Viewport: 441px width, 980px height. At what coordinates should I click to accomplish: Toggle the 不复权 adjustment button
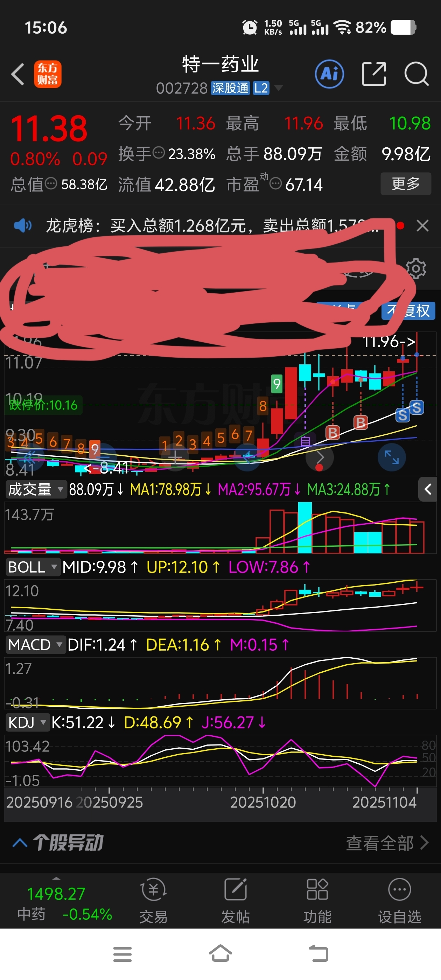tap(408, 310)
